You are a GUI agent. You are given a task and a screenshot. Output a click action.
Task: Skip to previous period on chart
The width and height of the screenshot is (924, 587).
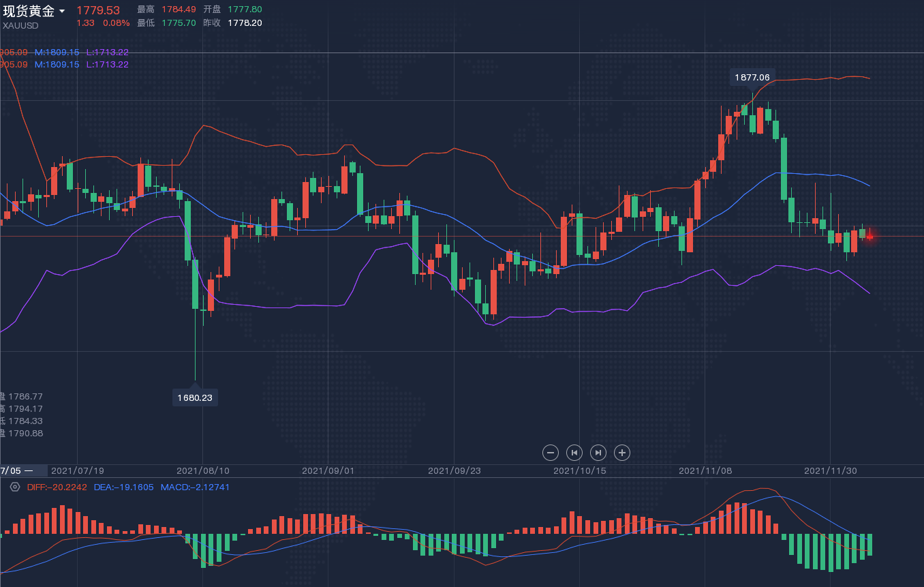point(574,452)
